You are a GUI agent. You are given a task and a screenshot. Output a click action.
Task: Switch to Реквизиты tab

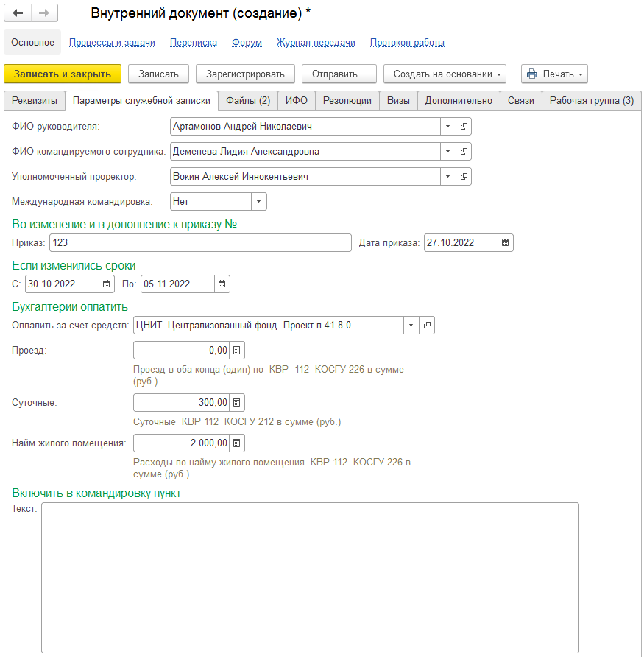(x=35, y=101)
